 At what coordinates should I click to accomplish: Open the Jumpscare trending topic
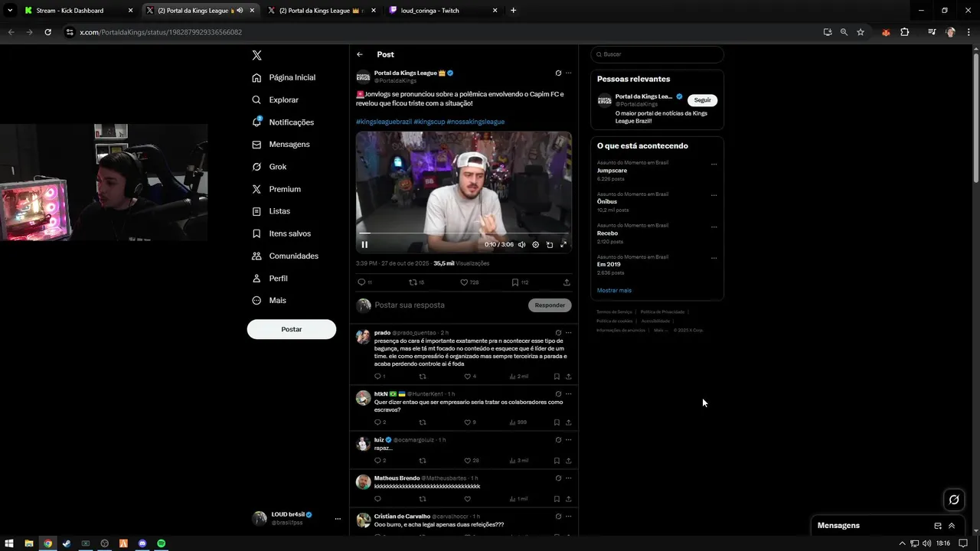(612, 171)
